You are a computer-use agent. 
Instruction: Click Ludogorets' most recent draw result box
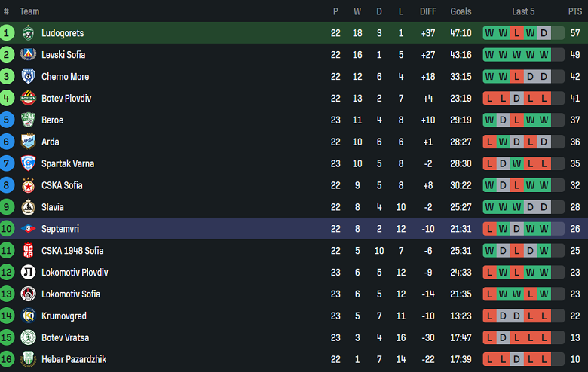coord(544,33)
